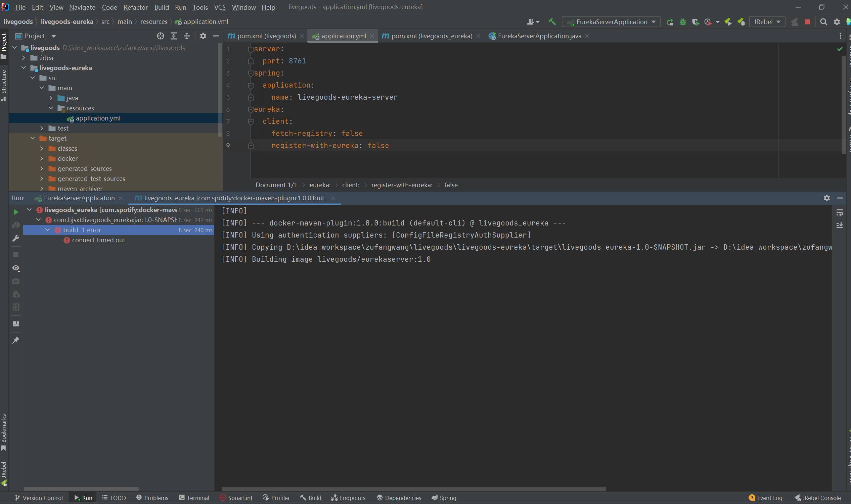
Task: Close the application.yml editor tab
Action: tap(372, 36)
